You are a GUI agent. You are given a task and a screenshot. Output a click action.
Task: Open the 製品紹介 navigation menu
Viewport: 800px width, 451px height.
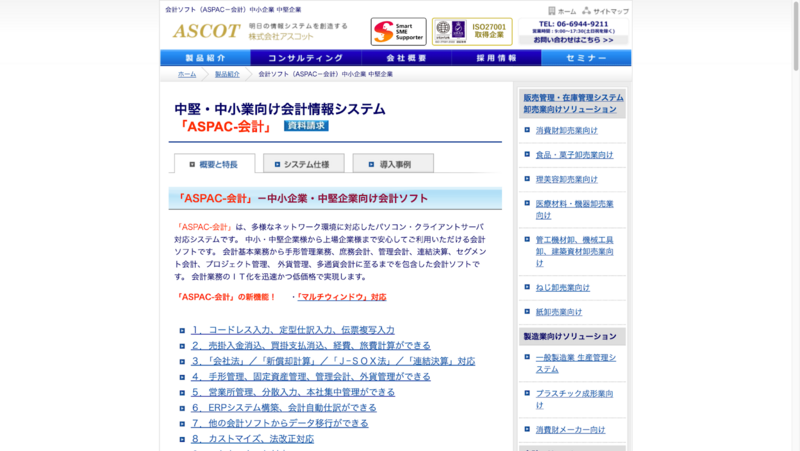coord(205,58)
